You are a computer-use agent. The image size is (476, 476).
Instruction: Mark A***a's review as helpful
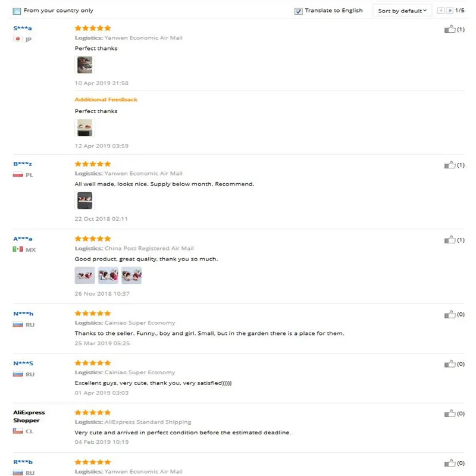pos(450,240)
